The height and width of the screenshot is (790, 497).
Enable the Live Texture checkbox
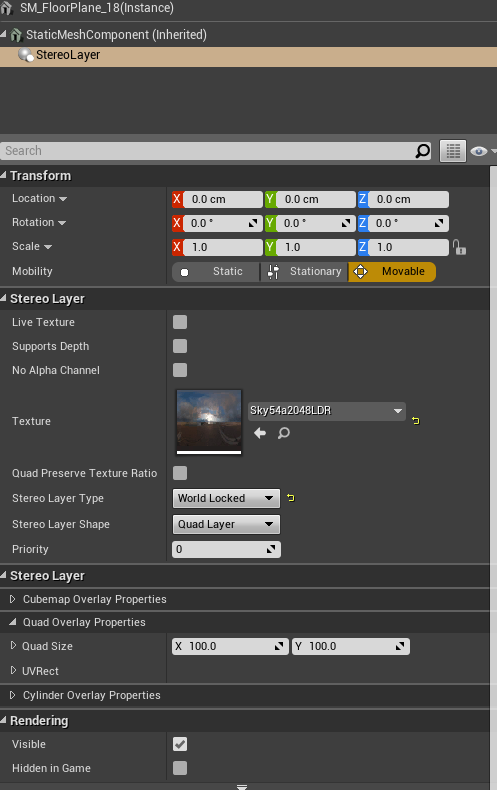coord(180,322)
